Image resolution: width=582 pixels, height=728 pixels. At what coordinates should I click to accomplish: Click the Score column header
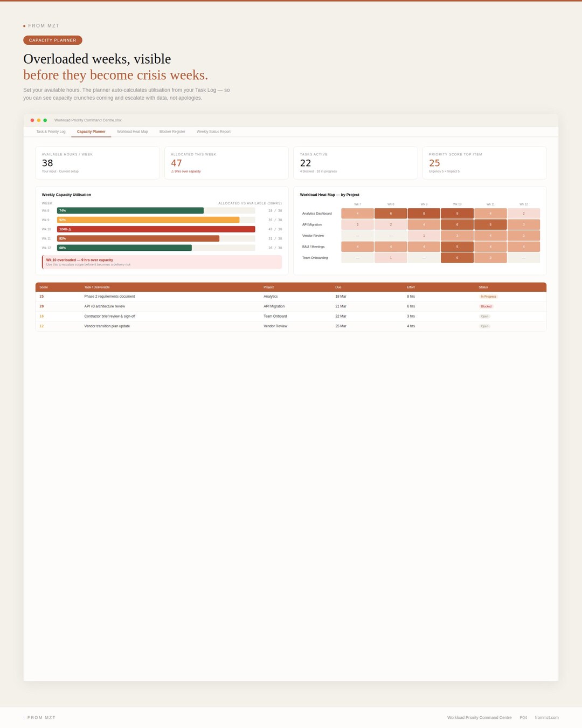(x=44, y=287)
